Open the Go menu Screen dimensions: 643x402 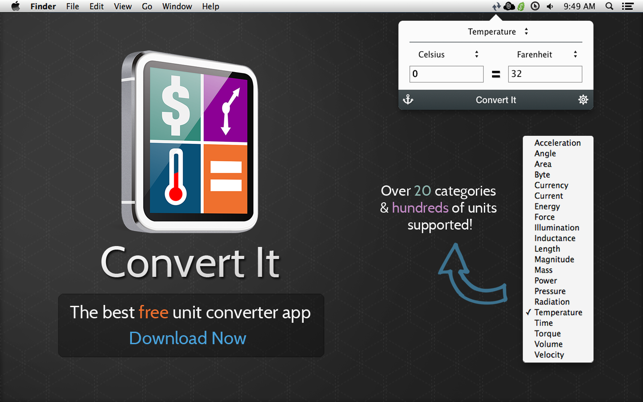click(x=147, y=7)
